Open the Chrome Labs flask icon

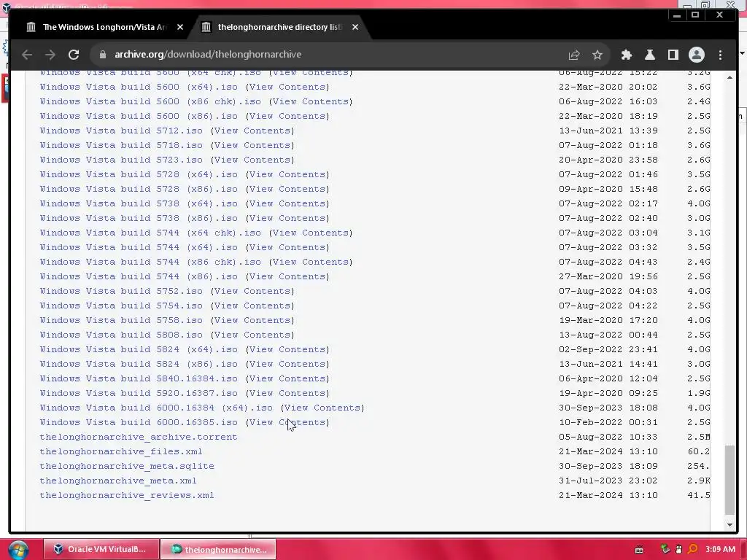pyautogui.click(x=650, y=55)
